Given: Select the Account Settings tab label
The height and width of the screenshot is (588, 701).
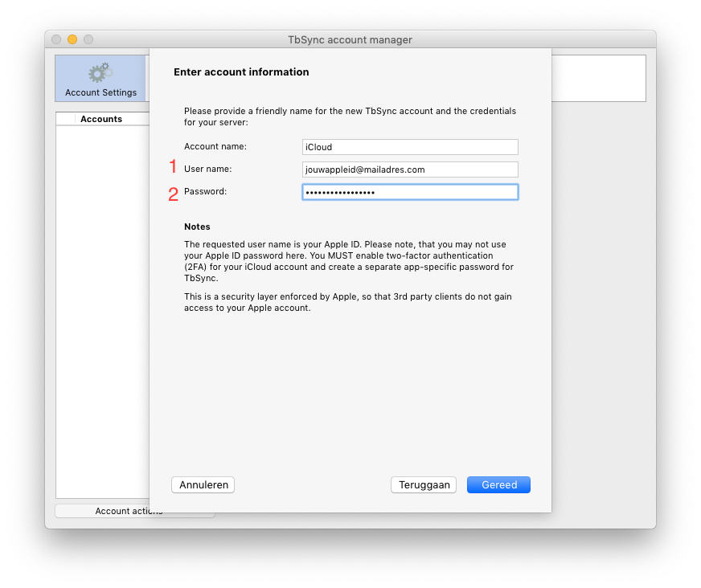Looking at the screenshot, I should [100, 92].
